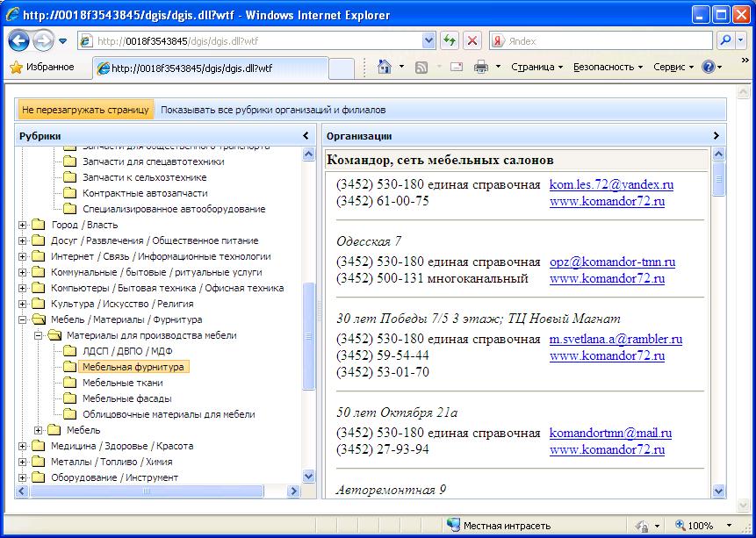Expand Интернет / Связь / Информационные технологии node

tap(22, 257)
